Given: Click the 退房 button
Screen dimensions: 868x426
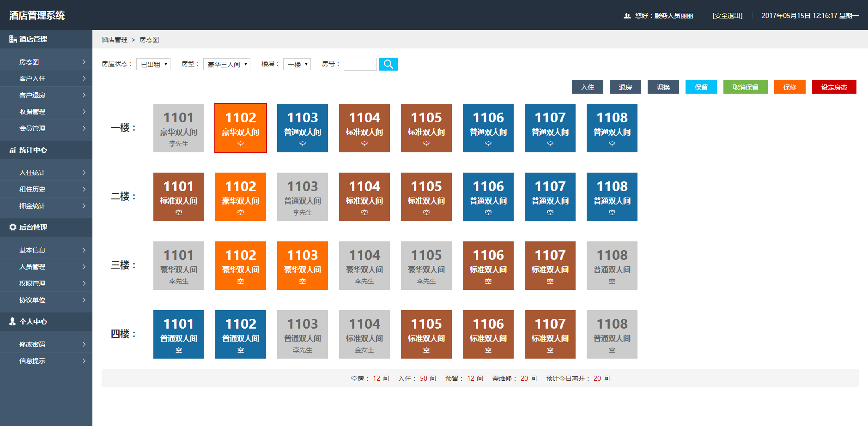Looking at the screenshot, I should coord(625,87).
